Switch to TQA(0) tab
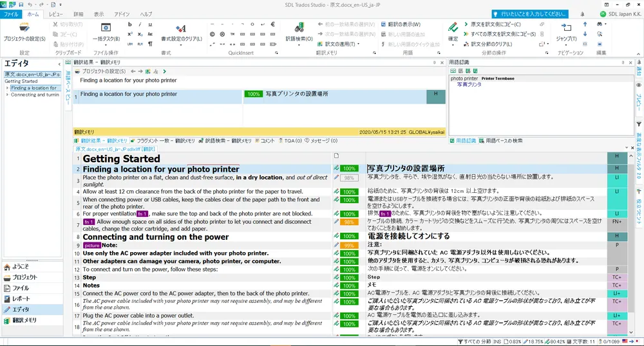Screen dimensions: 644x346 [290, 141]
